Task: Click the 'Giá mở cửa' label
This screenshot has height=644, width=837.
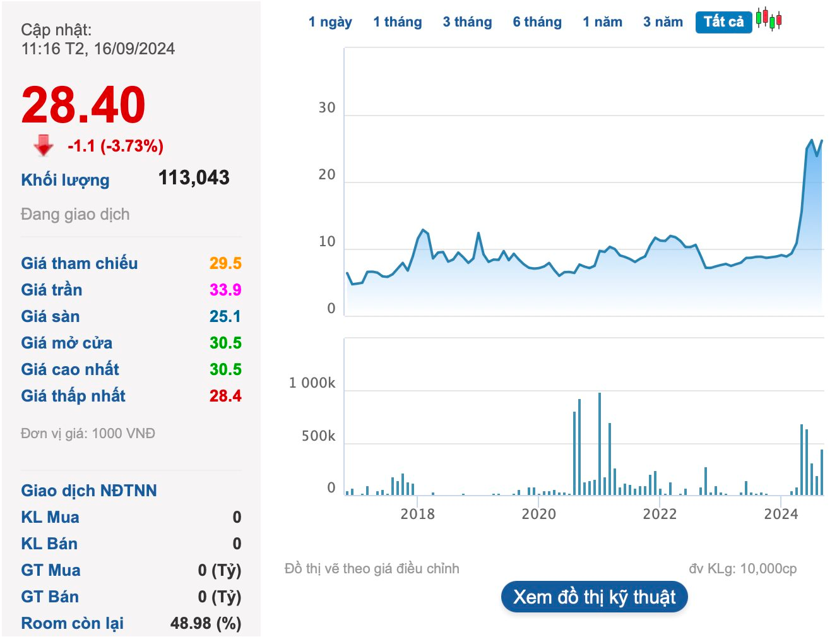Action: pyautogui.click(x=67, y=343)
